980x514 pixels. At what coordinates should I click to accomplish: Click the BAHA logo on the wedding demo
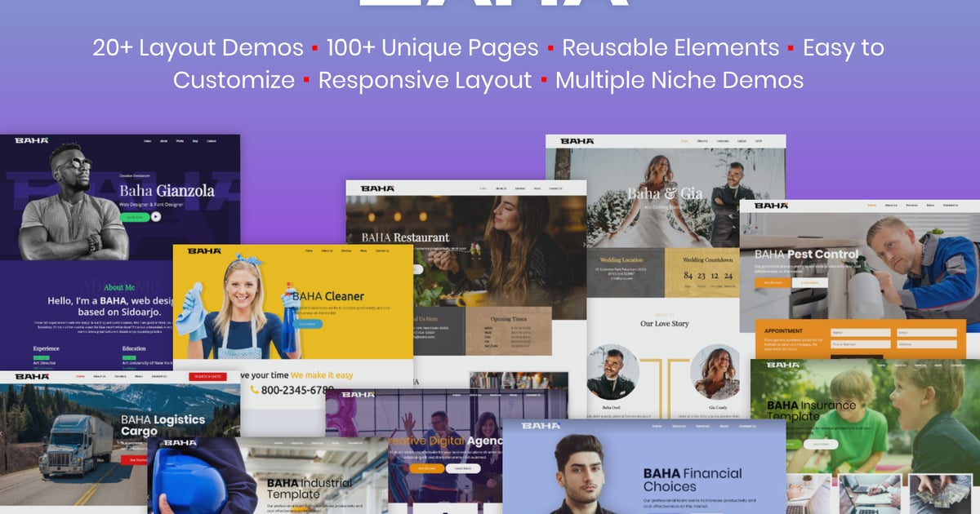(x=577, y=141)
